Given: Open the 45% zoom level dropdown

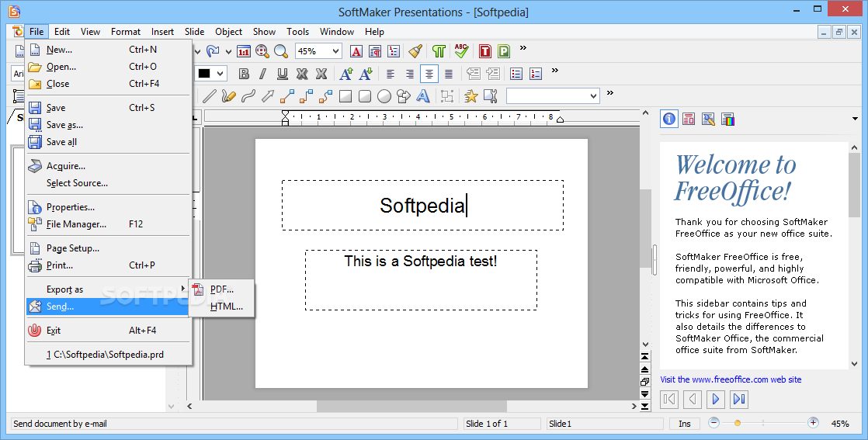Looking at the screenshot, I should point(335,51).
